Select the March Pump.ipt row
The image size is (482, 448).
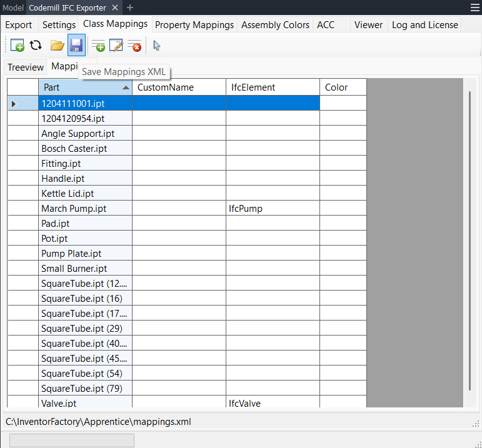coord(85,209)
